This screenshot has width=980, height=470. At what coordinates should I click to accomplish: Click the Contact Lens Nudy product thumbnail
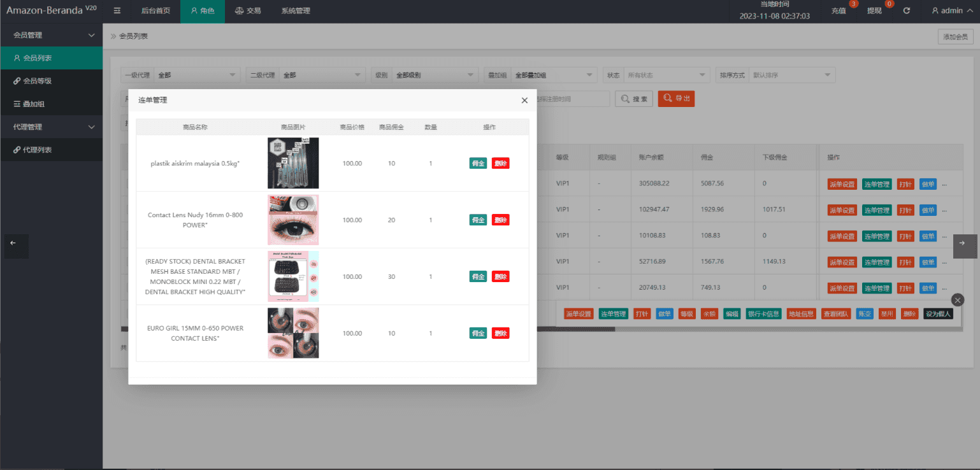tap(293, 220)
